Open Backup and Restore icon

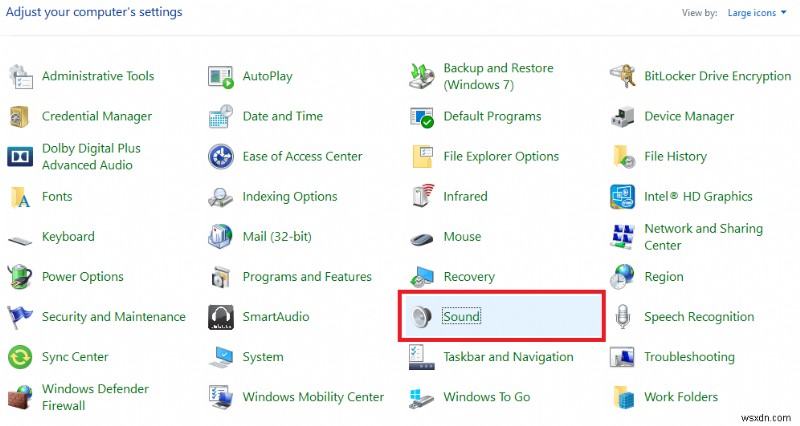[x=422, y=77]
